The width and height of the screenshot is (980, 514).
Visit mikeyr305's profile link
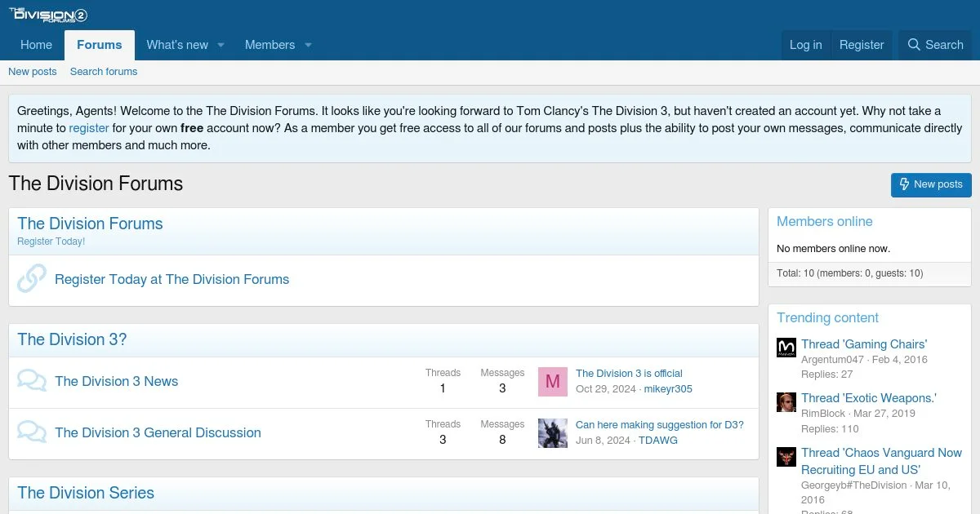point(668,389)
